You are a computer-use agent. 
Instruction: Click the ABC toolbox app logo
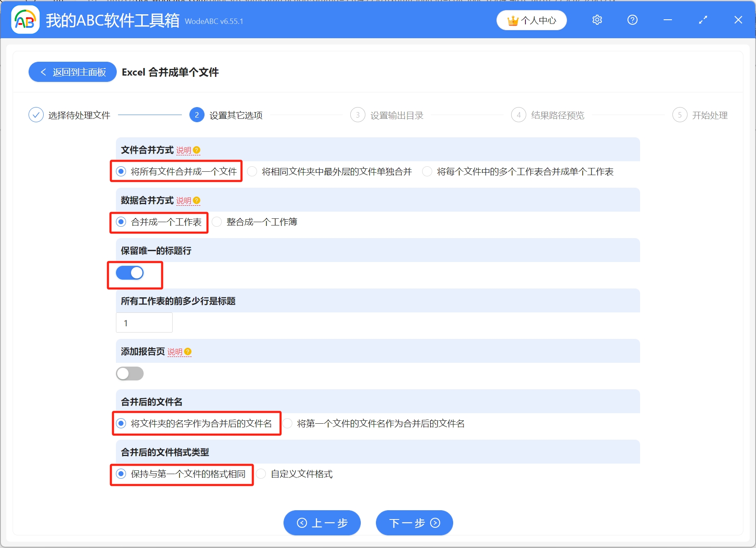[25, 20]
